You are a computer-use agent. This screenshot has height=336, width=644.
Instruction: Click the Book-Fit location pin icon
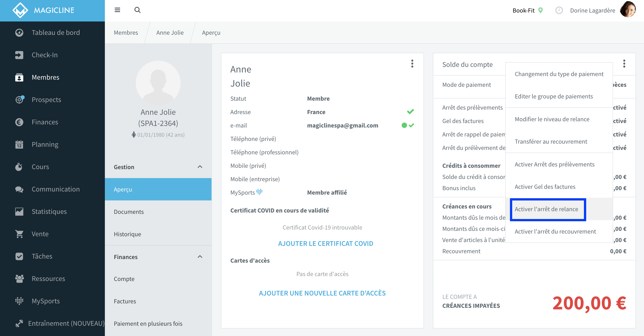tap(540, 10)
